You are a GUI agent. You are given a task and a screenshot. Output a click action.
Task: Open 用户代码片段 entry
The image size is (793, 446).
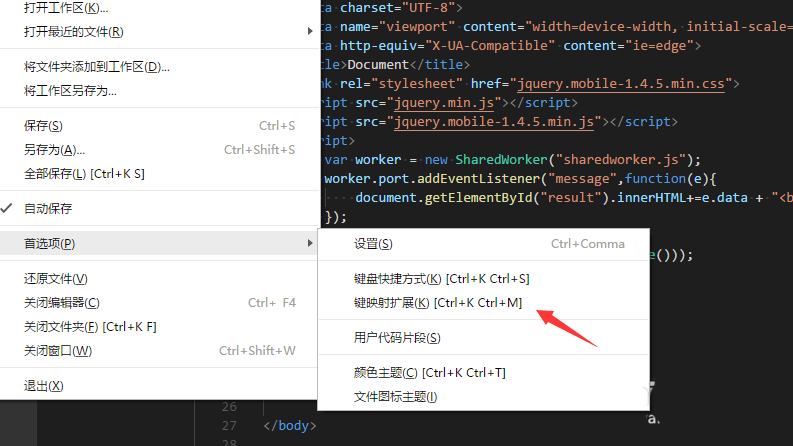(x=483, y=338)
